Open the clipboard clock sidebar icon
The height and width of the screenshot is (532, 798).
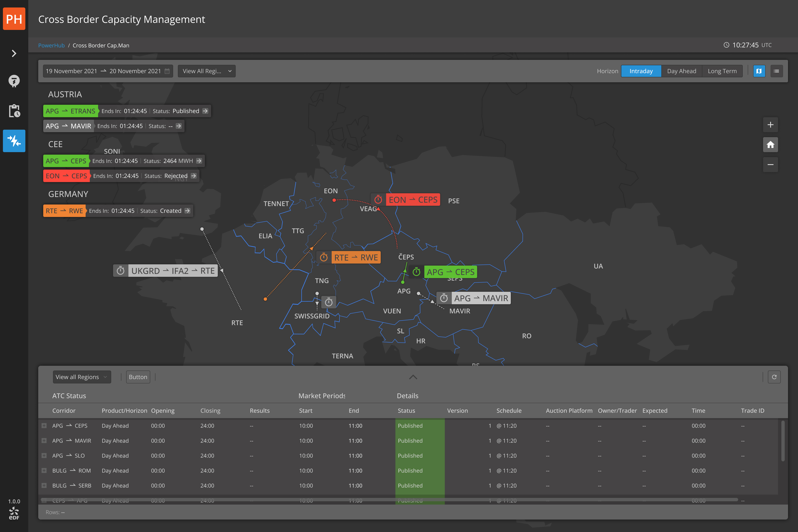[14, 111]
